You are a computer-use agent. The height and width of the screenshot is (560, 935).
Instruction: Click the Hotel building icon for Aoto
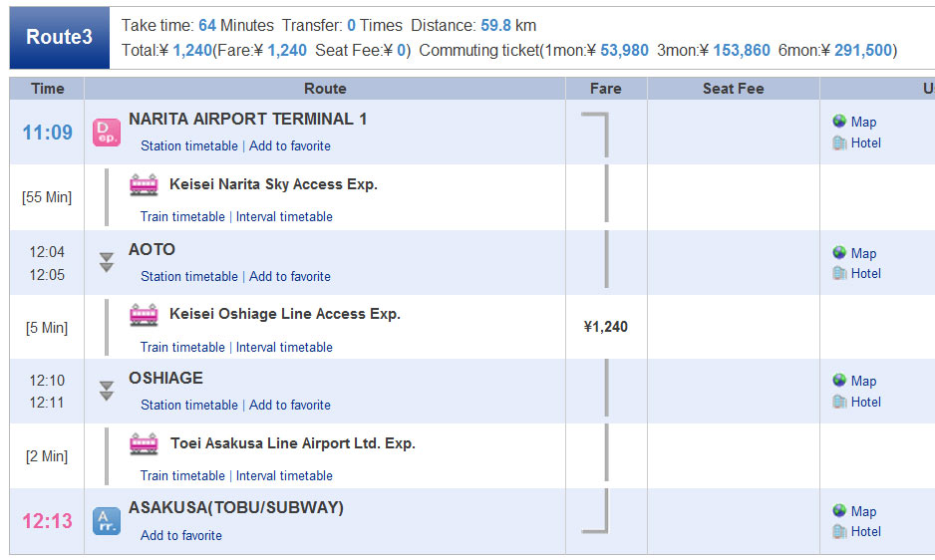839,273
